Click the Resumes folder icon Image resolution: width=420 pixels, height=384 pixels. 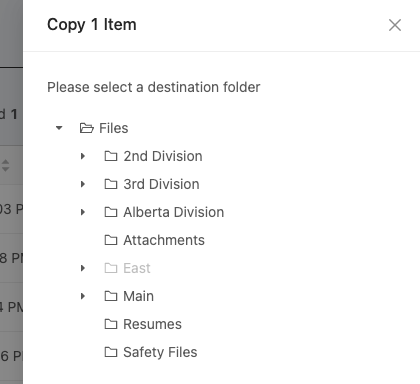click(x=111, y=324)
